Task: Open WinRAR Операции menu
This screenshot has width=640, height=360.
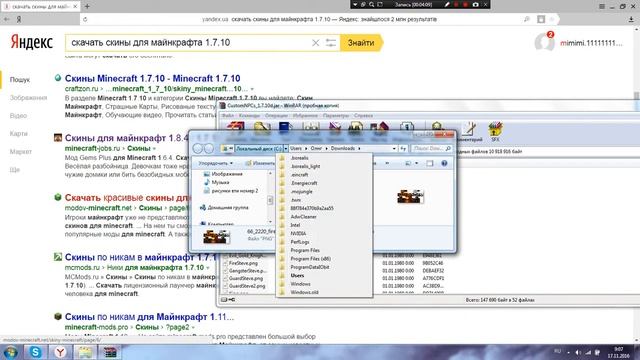Action: pos(276,116)
